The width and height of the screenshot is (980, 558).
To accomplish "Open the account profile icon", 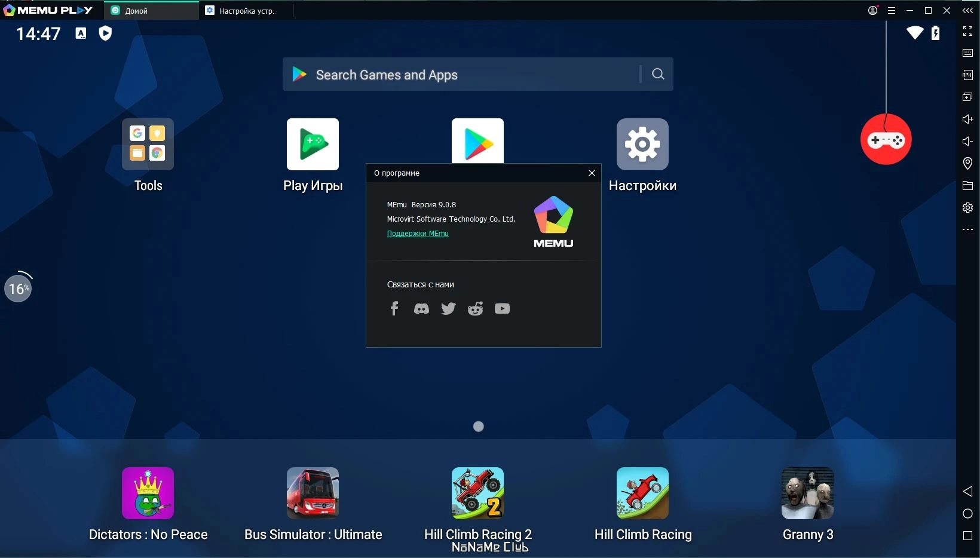I will [x=873, y=10].
